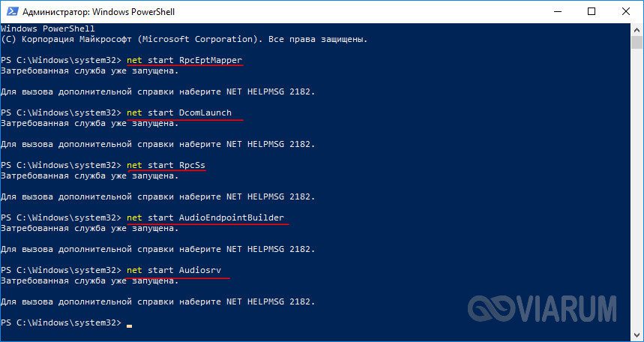Image resolution: width=644 pixels, height=342 pixels.
Task: Click the blinking cursor at the final prompt
Action: click(130, 326)
